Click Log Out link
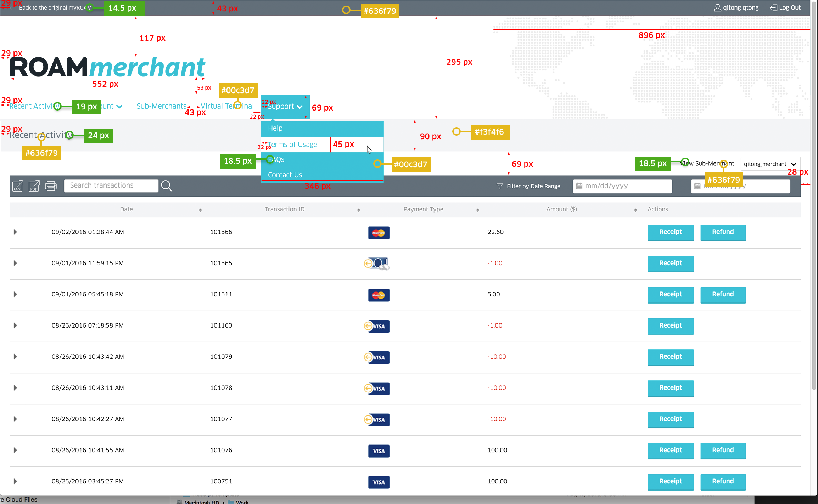The image size is (818, 504). (x=790, y=8)
